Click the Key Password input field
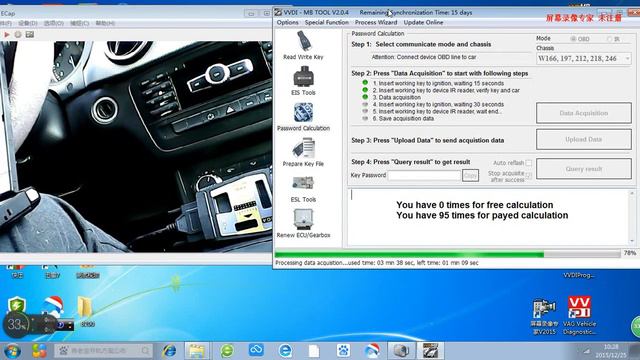Screen dimensions: 640x360 click(424, 176)
